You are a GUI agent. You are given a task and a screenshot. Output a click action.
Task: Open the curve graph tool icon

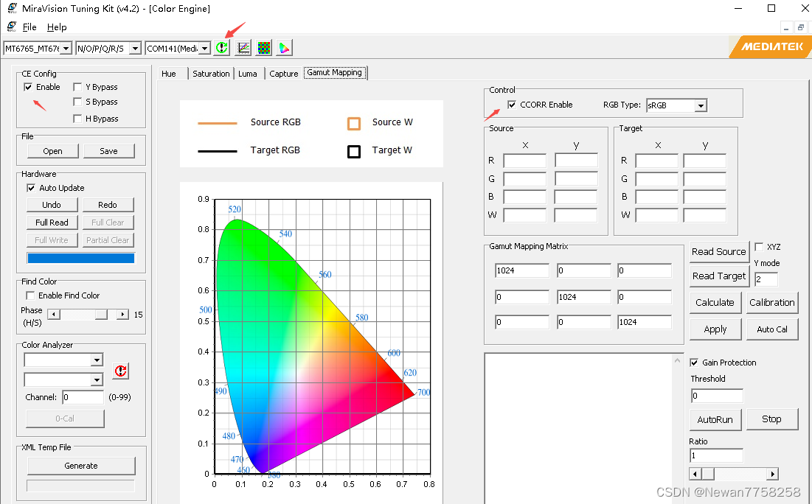click(243, 48)
